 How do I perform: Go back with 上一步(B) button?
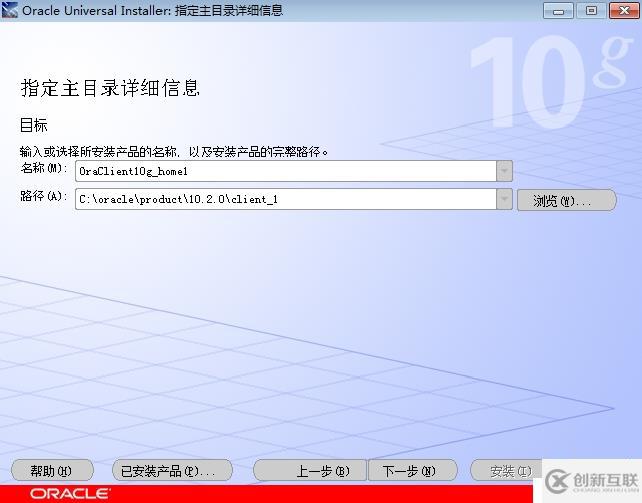coord(310,470)
